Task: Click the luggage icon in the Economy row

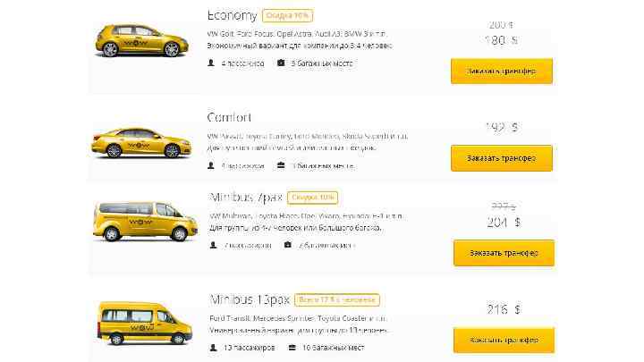Action: click(x=281, y=63)
